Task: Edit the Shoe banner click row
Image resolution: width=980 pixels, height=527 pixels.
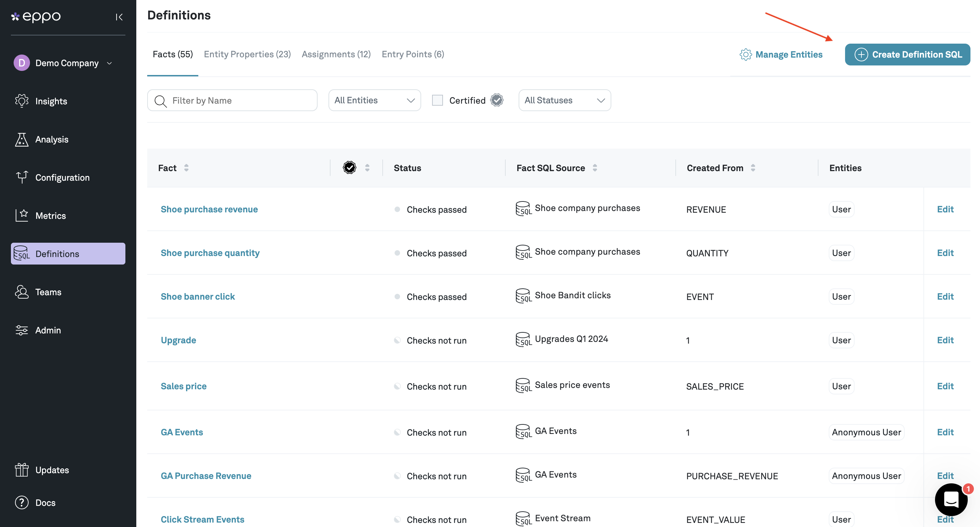Action: [945, 296]
